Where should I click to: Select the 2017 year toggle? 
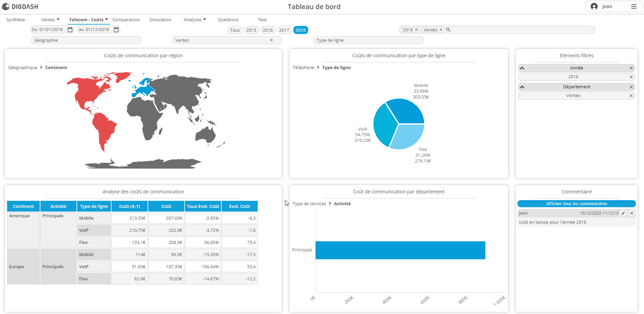click(x=284, y=30)
